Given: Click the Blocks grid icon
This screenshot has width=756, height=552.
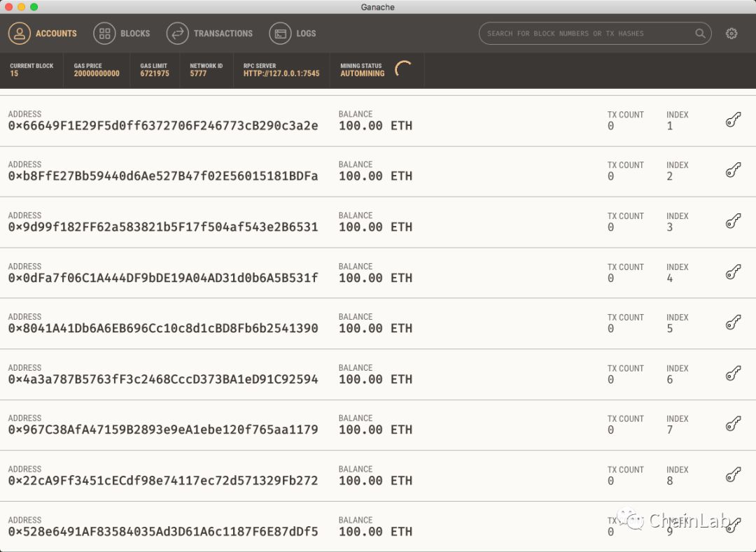Looking at the screenshot, I should click(x=104, y=34).
